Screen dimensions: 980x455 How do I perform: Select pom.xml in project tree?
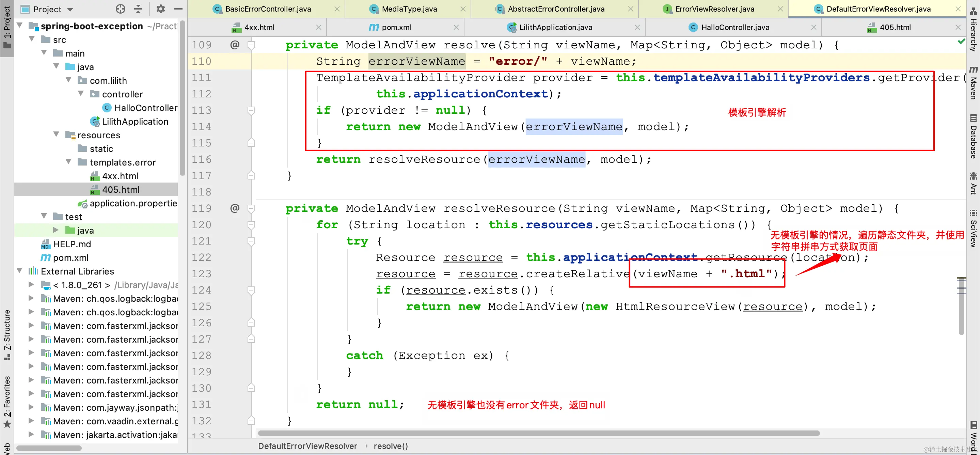(65, 257)
